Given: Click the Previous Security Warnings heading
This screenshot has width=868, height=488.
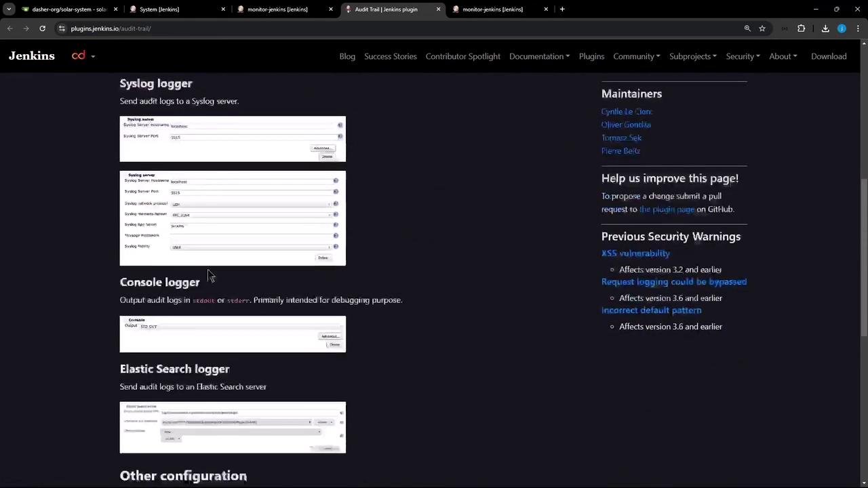Looking at the screenshot, I should pos(671,237).
